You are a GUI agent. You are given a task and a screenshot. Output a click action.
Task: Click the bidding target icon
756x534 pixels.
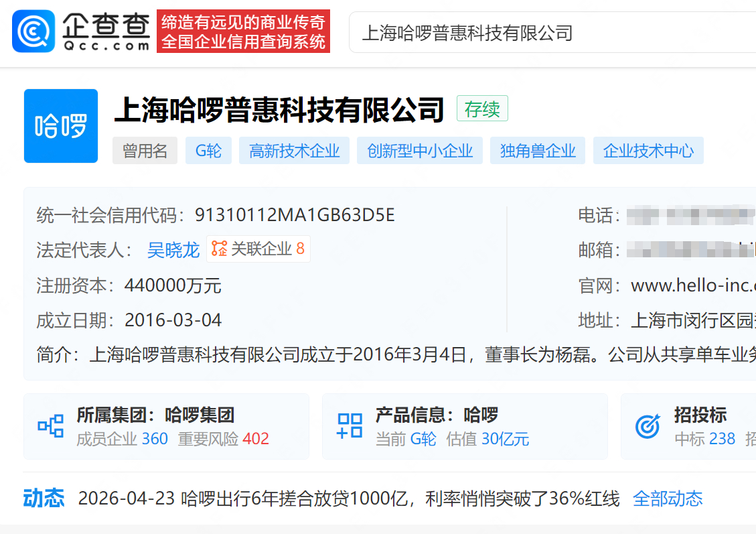648,426
